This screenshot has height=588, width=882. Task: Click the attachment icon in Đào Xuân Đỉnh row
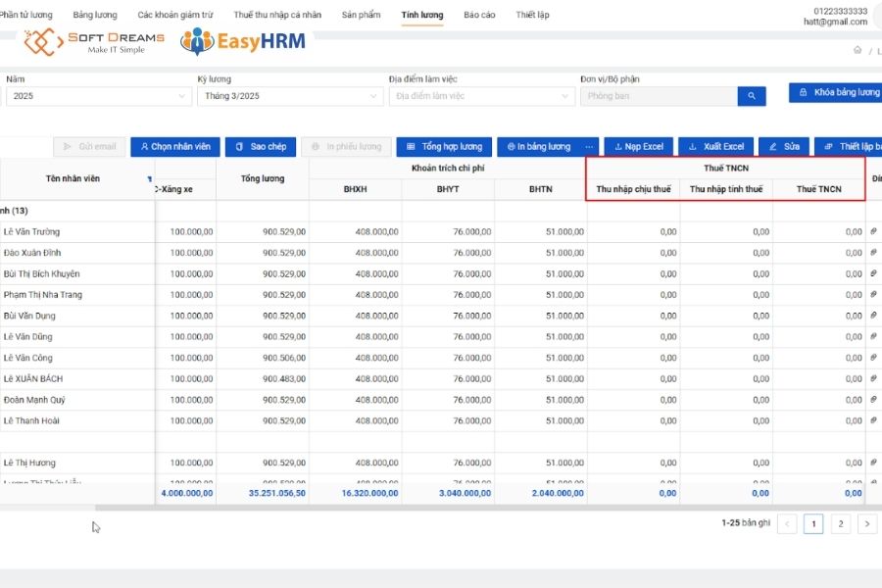pyautogui.click(x=873, y=252)
